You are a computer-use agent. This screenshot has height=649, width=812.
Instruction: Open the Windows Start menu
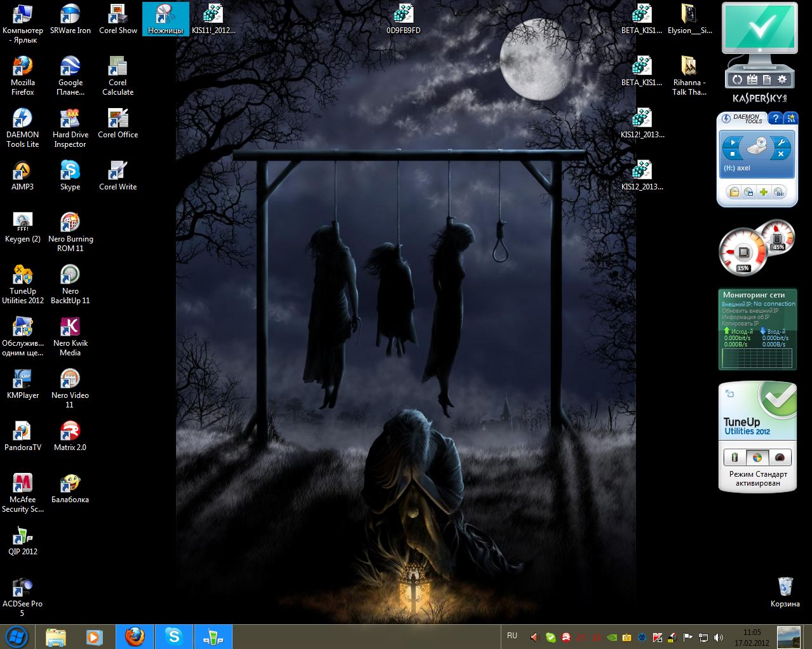pyautogui.click(x=17, y=636)
